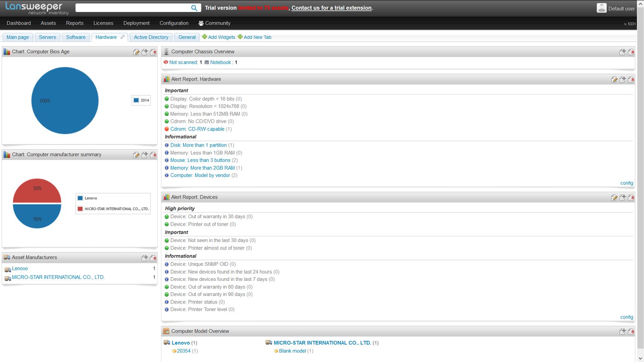Image resolution: width=644 pixels, height=362 pixels.
Task: Click config link in Hardware alert report
Action: click(x=626, y=183)
